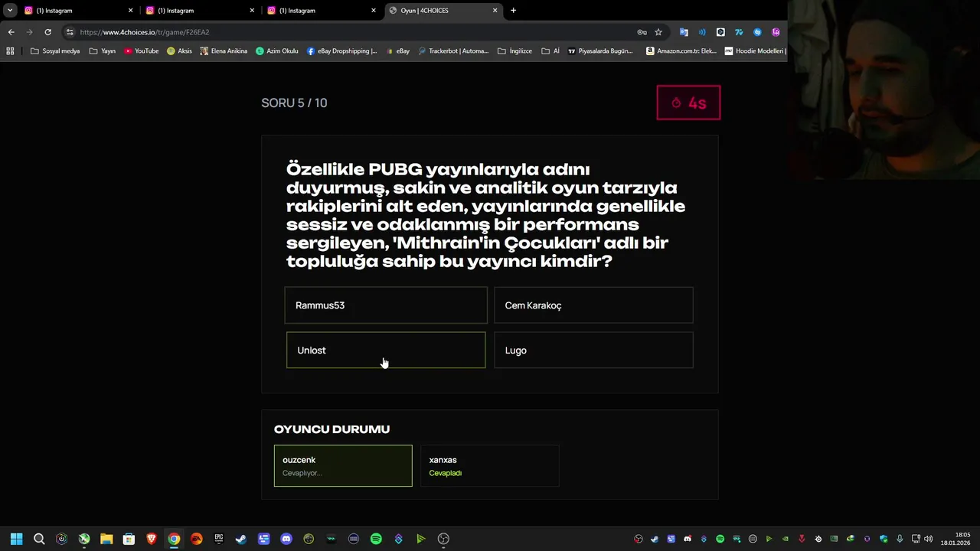Open Steam from the taskbar
Viewport: 980px width, 551px height.
[x=241, y=539]
